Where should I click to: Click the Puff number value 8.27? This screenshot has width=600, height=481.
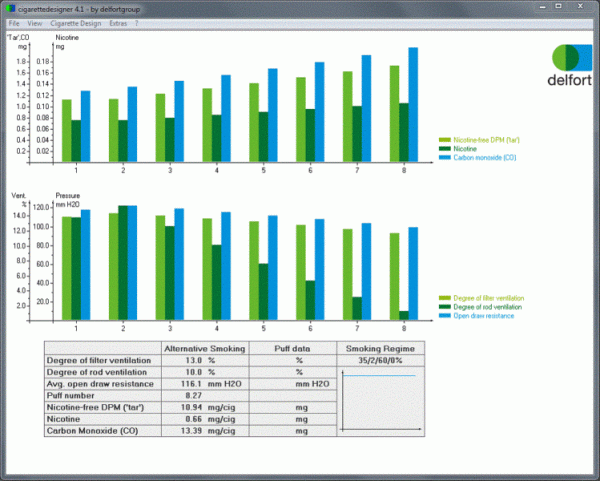pyautogui.click(x=194, y=395)
